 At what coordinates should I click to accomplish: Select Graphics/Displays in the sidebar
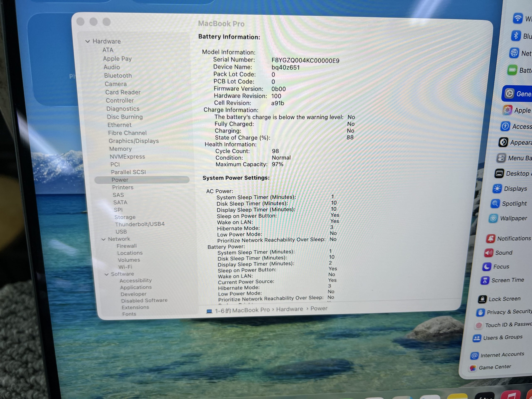[x=134, y=141]
